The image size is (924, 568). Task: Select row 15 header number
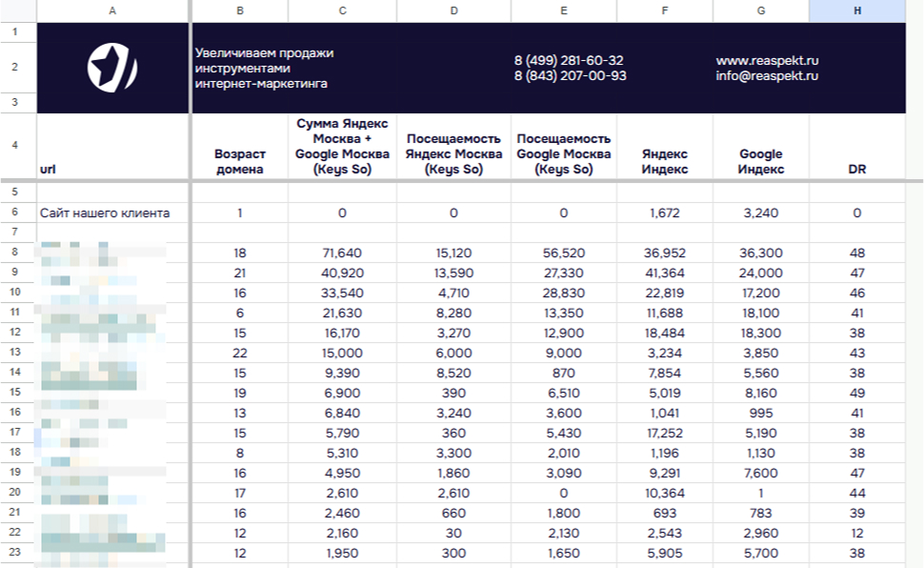pos(15,392)
